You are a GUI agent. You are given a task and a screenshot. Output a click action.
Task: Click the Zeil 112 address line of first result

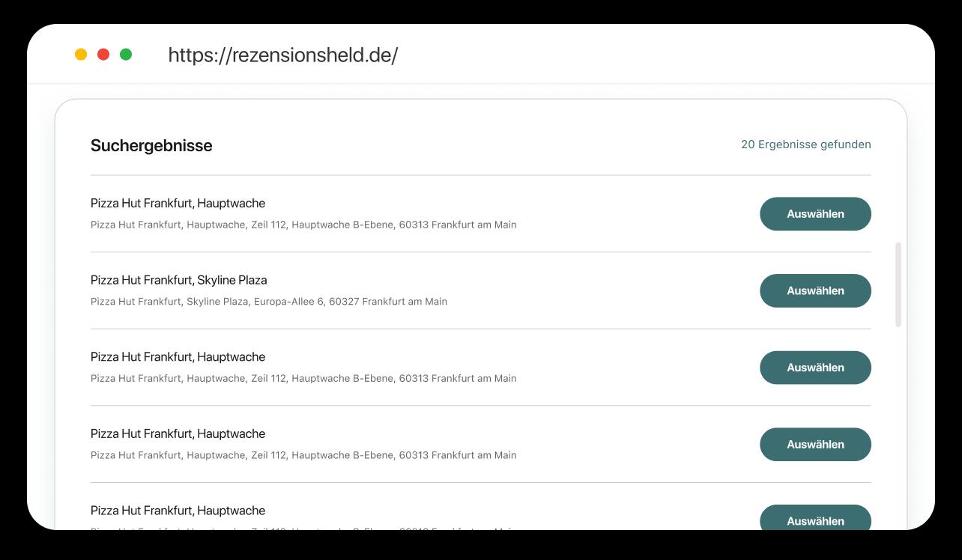click(x=303, y=225)
